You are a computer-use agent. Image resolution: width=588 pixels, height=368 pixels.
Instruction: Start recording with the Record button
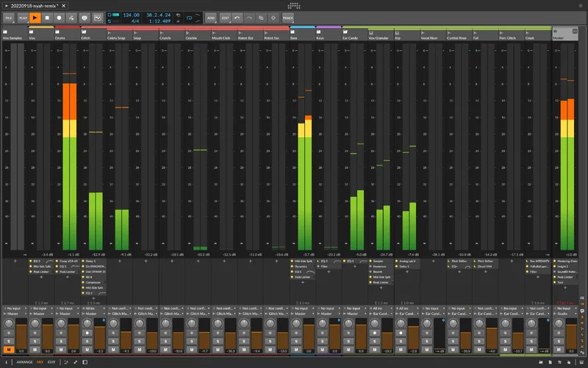click(x=60, y=16)
